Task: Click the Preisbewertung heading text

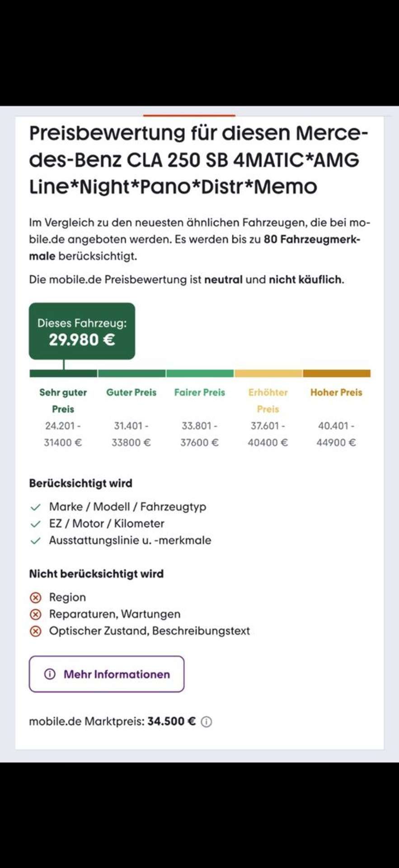Action: [x=199, y=160]
